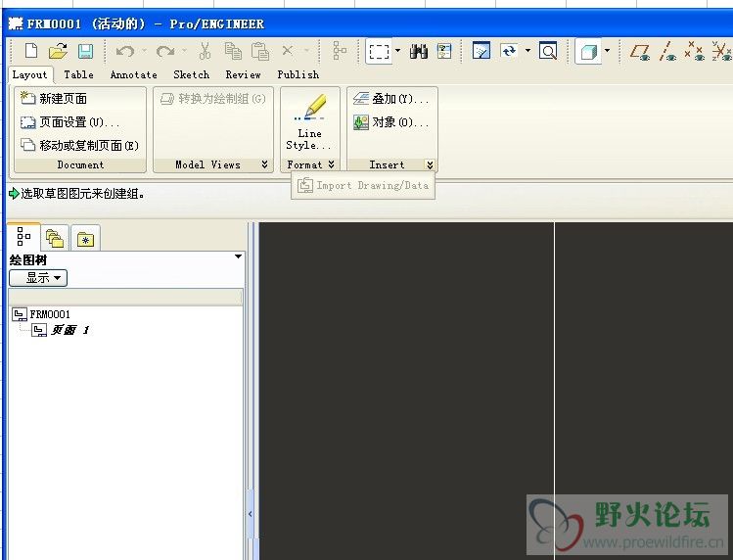The height and width of the screenshot is (560, 733).
Task: Click the selection filter list icon
Action: point(444,51)
